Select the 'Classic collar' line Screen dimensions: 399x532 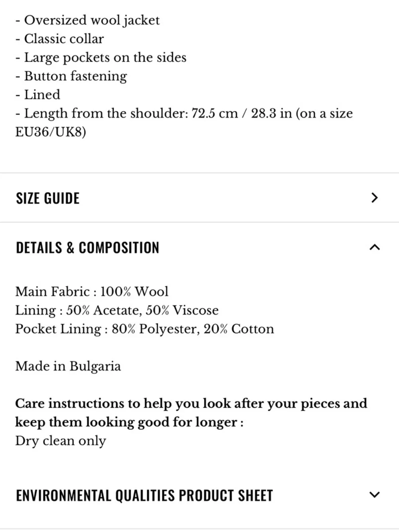[60, 39]
